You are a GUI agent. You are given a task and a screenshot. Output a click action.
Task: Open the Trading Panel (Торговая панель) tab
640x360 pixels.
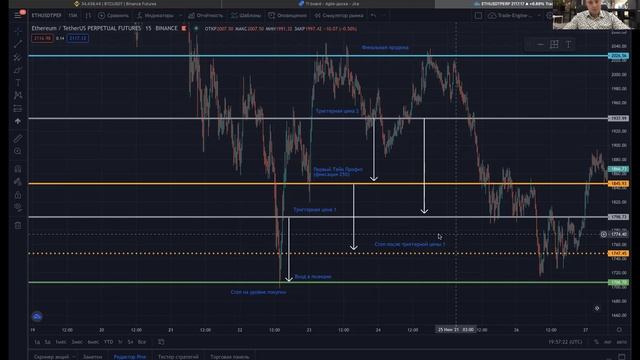tap(230, 357)
